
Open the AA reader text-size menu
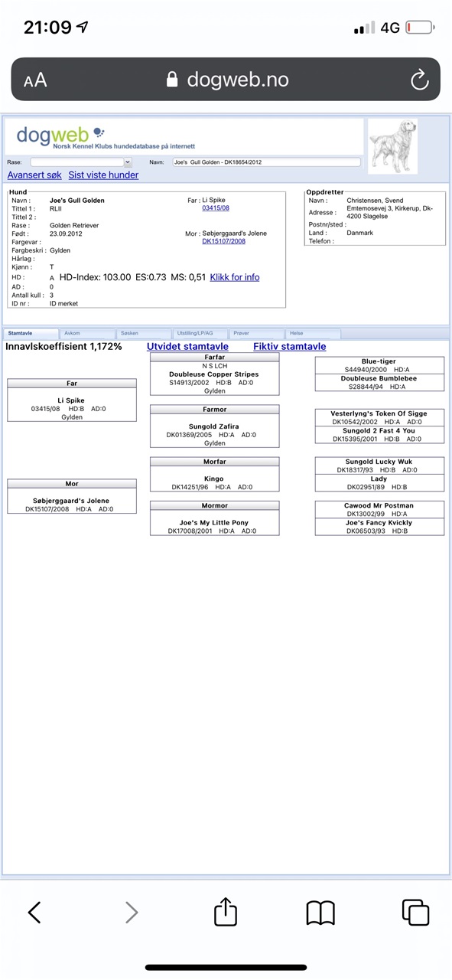[35, 80]
